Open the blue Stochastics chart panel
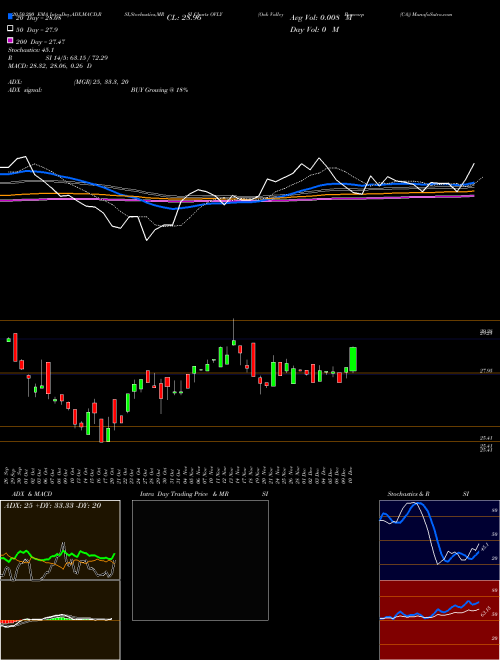Image resolution: width=500 pixels, height=660 pixels. tap(439, 540)
